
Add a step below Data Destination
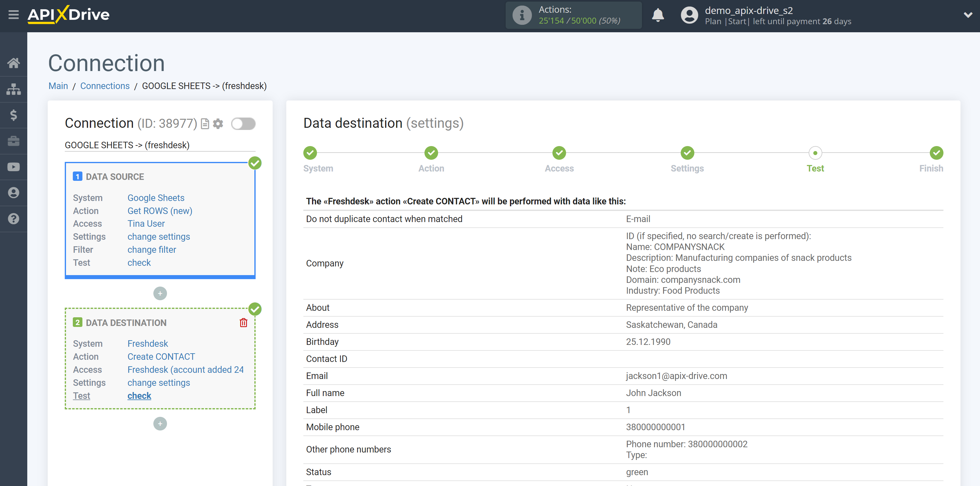pos(160,424)
